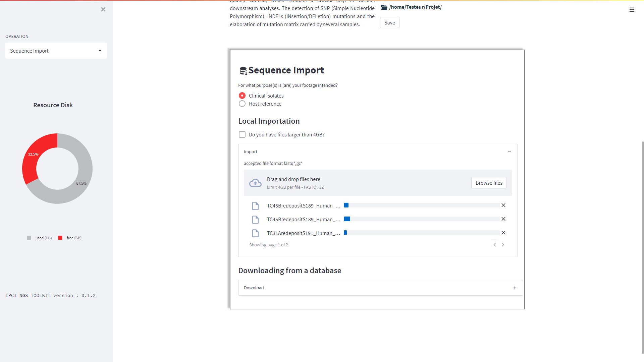This screenshot has height=362, width=644.
Task: Click the file icon of TC31AredepositS191 row
Action: point(255,233)
